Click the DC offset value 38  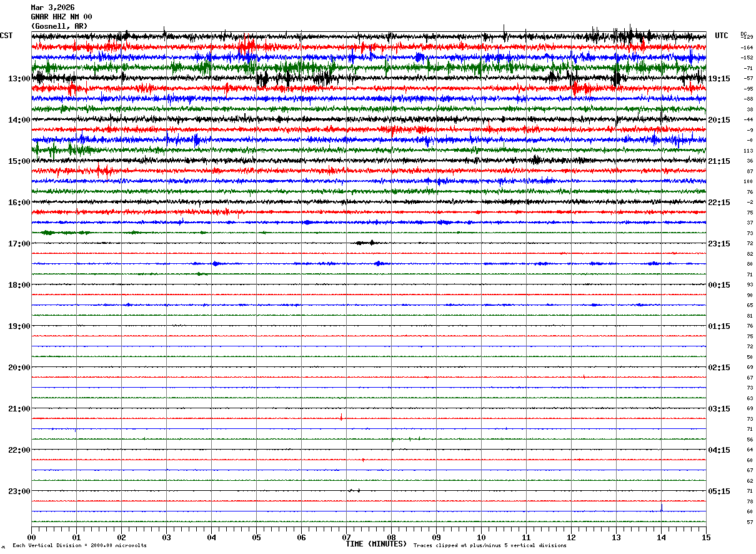click(x=750, y=109)
